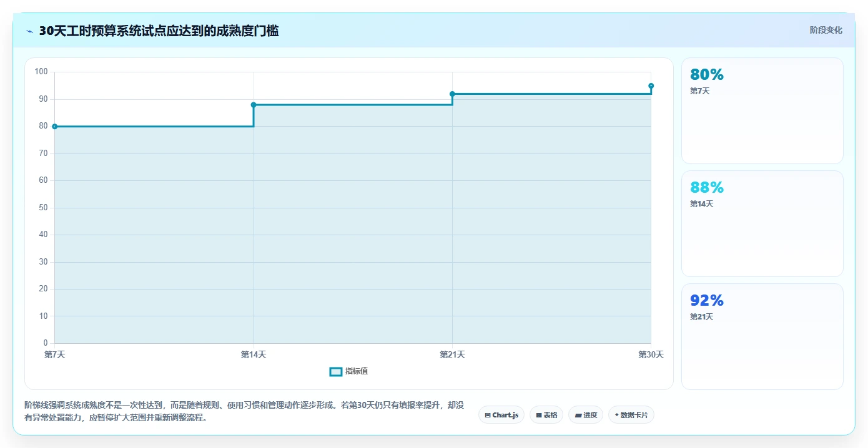868x448 pixels.
Task: Click the description paragraph starting 阶梯线强调
Action: [x=244, y=412]
